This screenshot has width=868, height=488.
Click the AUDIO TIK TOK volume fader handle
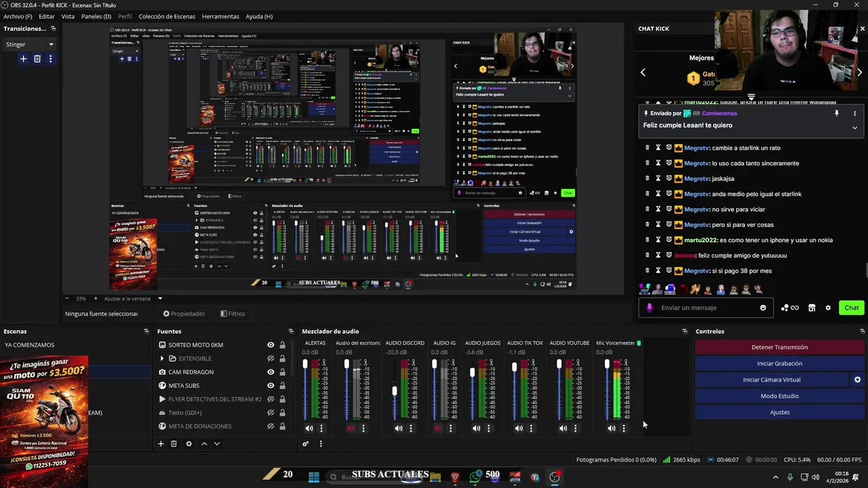(x=515, y=367)
